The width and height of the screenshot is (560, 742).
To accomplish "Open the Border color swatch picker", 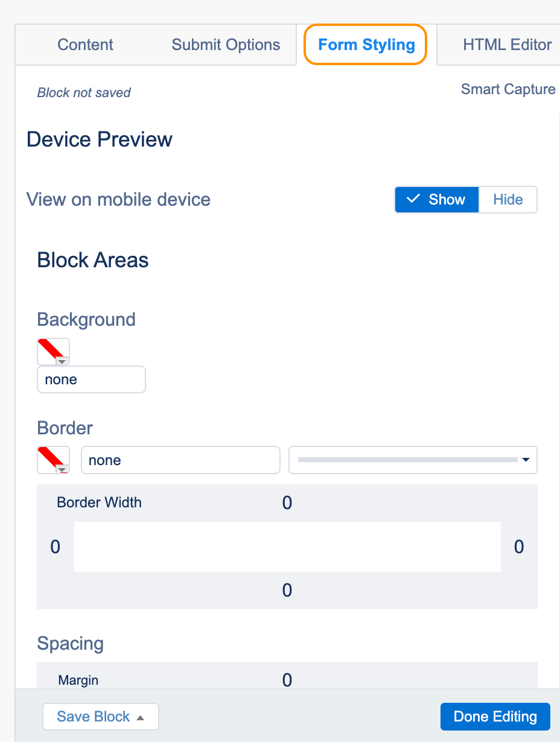I will click(53, 460).
